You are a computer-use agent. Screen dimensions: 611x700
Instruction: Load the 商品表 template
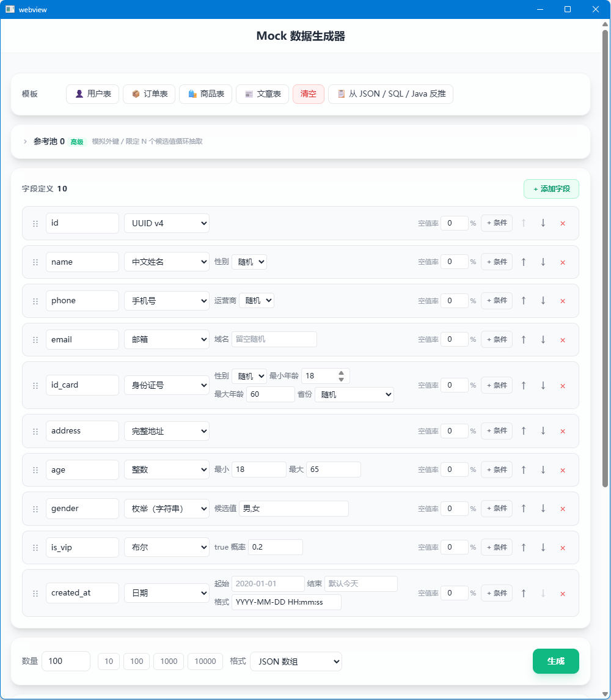205,94
